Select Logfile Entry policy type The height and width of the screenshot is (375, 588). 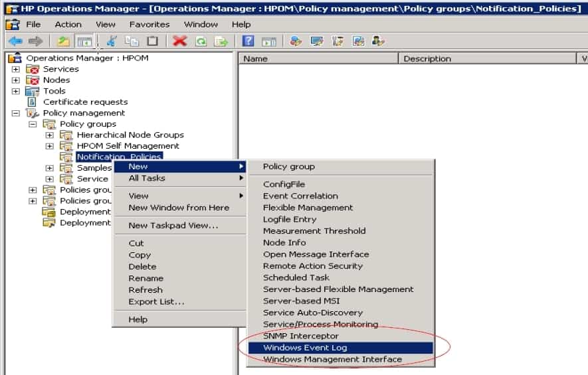(x=340, y=219)
